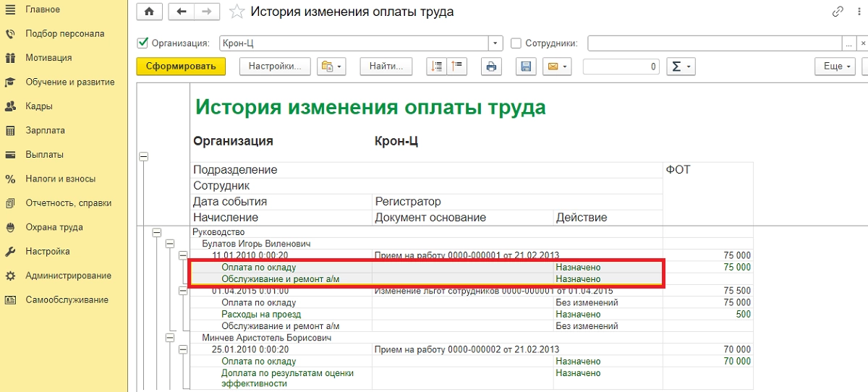Click the 500 amount cell
The width and height of the screenshot is (868, 392).
[x=744, y=315]
